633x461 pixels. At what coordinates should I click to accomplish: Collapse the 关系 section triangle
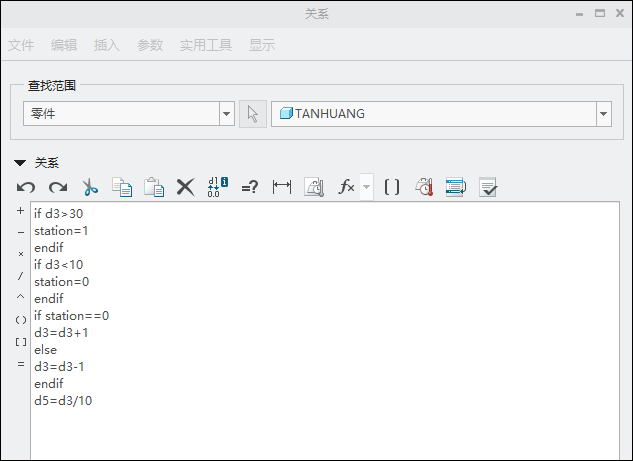coord(20,163)
